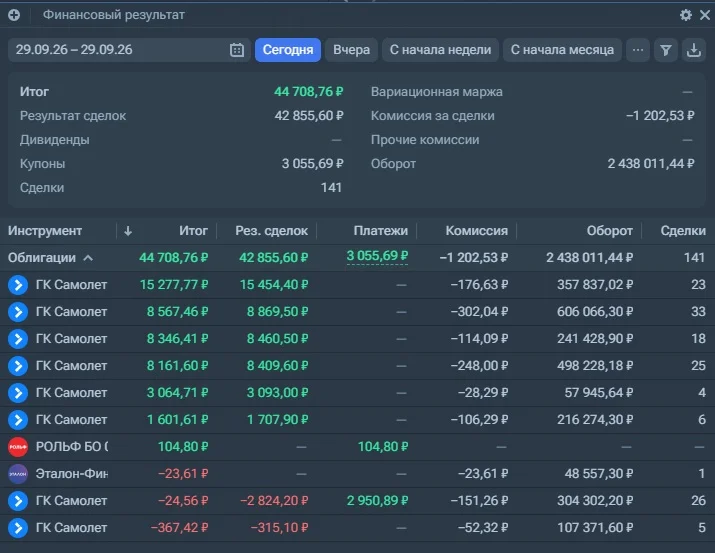Sort by Рез. сделок column header
Viewport: 715px width, 553px height.
(271, 231)
